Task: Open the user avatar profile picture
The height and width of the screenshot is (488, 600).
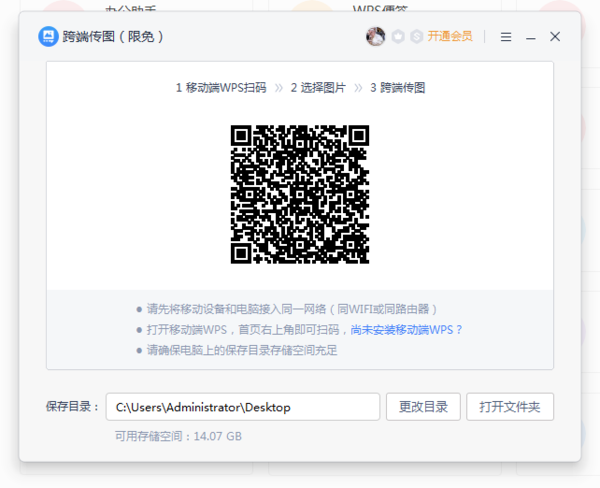Action: coord(376,37)
